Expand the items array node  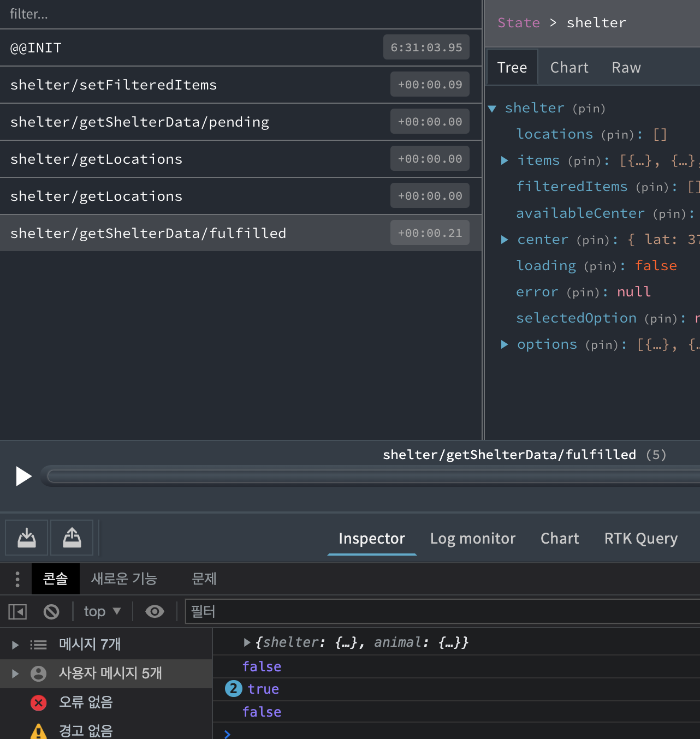coord(505,160)
